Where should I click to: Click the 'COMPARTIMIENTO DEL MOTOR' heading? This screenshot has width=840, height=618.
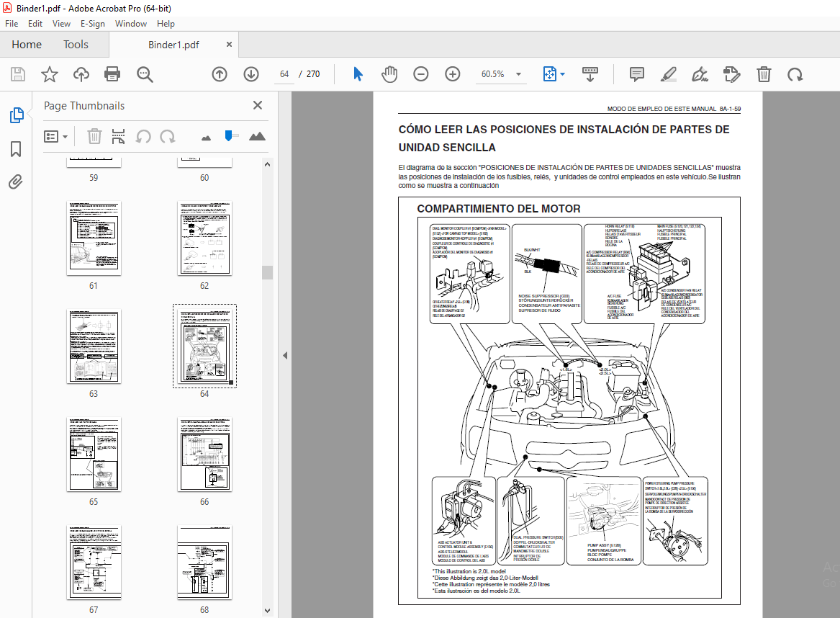click(499, 209)
